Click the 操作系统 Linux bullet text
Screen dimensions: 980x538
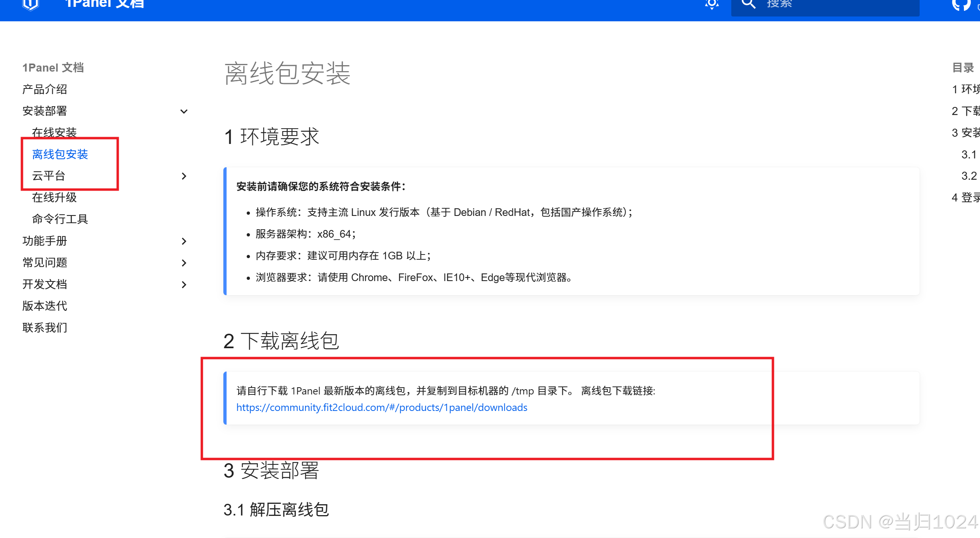(444, 212)
